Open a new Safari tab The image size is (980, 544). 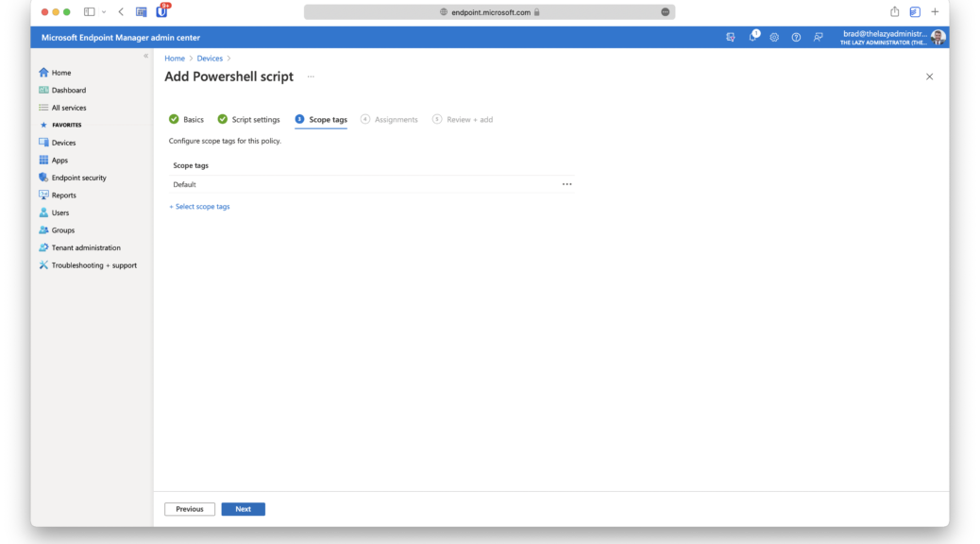935,12
